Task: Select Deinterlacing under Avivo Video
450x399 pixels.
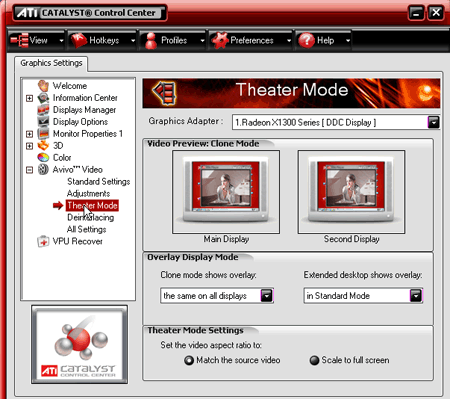Action: pyautogui.click(x=91, y=217)
